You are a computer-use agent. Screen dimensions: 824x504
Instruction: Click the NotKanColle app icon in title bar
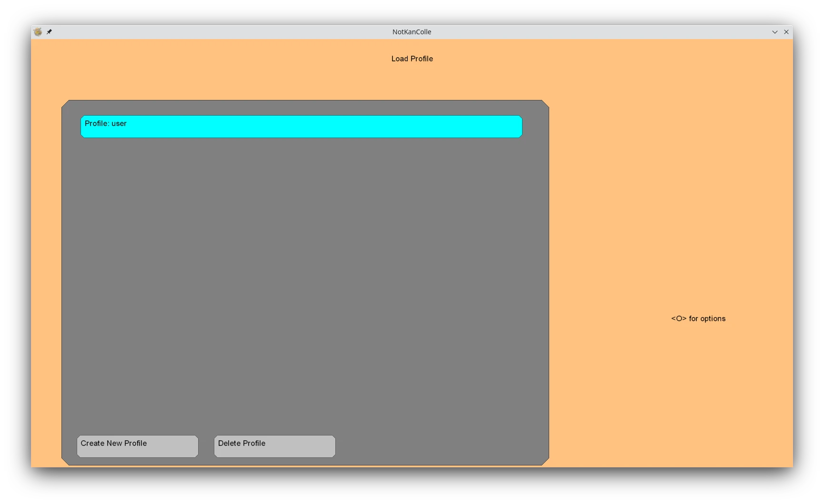38,32
